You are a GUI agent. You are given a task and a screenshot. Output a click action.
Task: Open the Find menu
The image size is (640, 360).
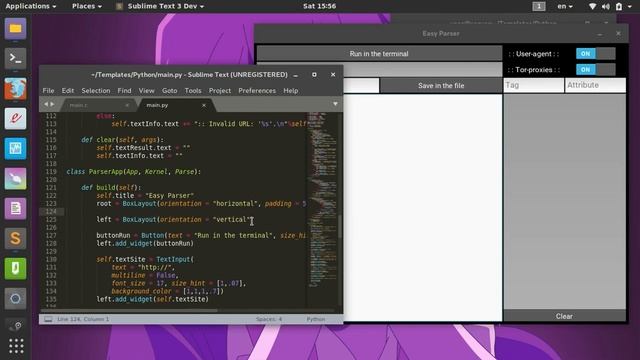[x=124, y=91]
